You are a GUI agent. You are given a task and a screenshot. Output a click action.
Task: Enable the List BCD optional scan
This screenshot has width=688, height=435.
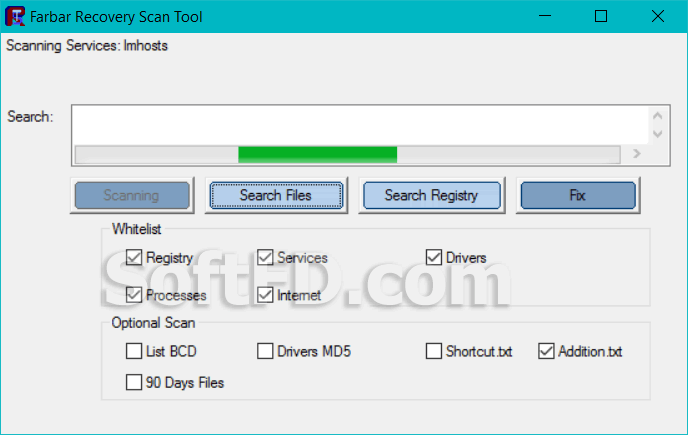(134, 351)
